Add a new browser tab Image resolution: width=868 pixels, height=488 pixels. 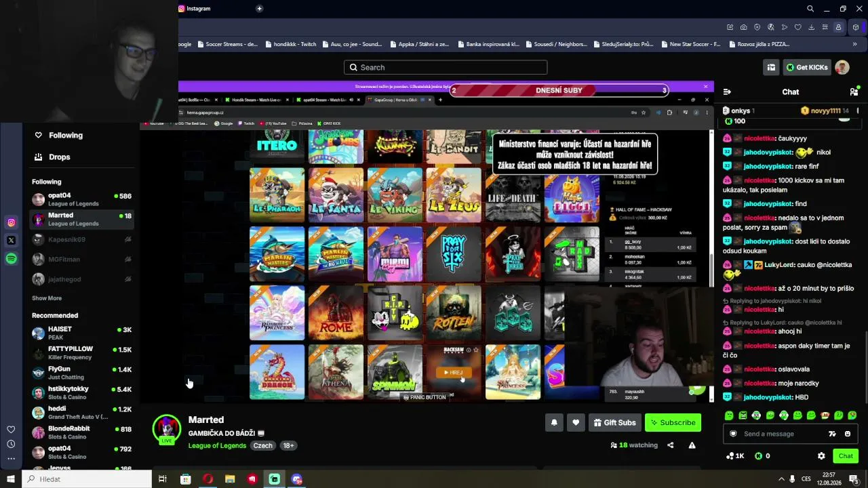(x=259, y=9)
